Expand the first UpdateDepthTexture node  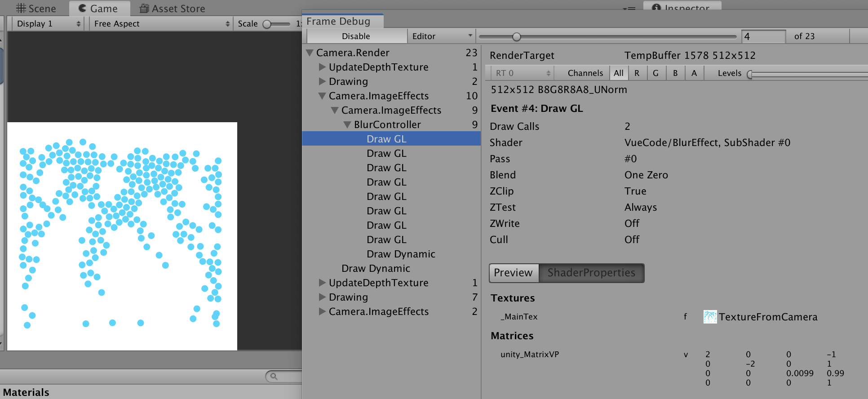pos(322,67)
